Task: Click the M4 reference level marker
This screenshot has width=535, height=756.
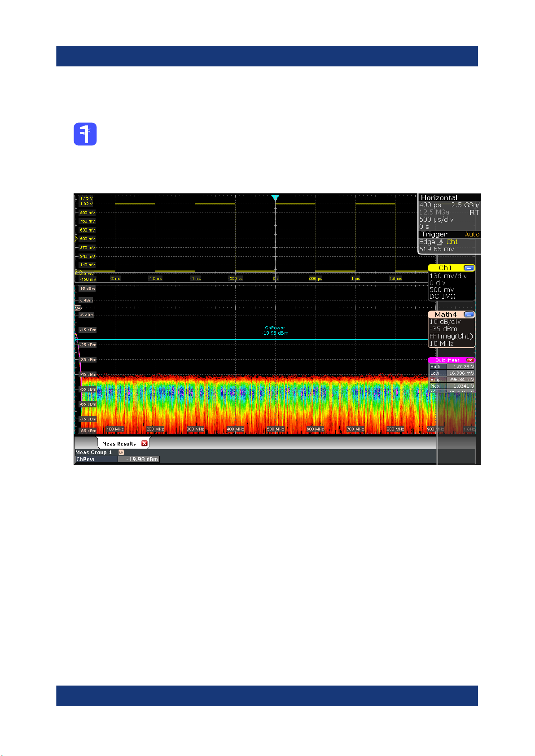Action: [78, 308]
